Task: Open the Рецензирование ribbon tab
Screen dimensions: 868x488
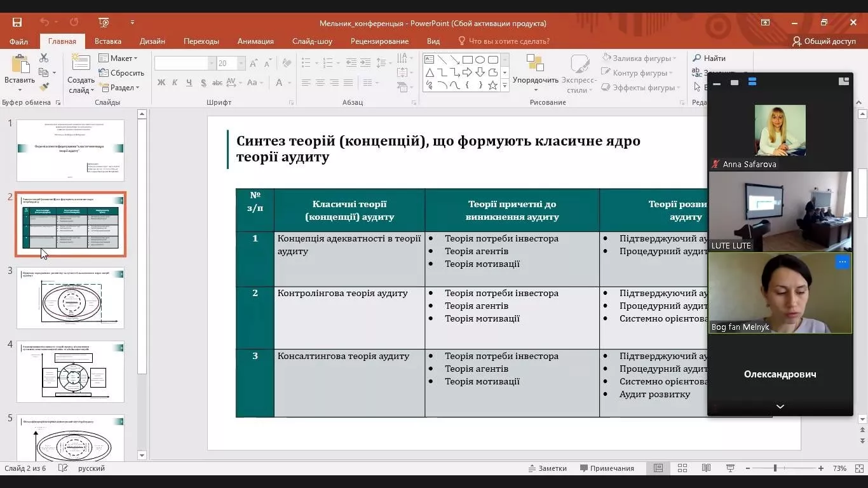Action: point(379,41)
